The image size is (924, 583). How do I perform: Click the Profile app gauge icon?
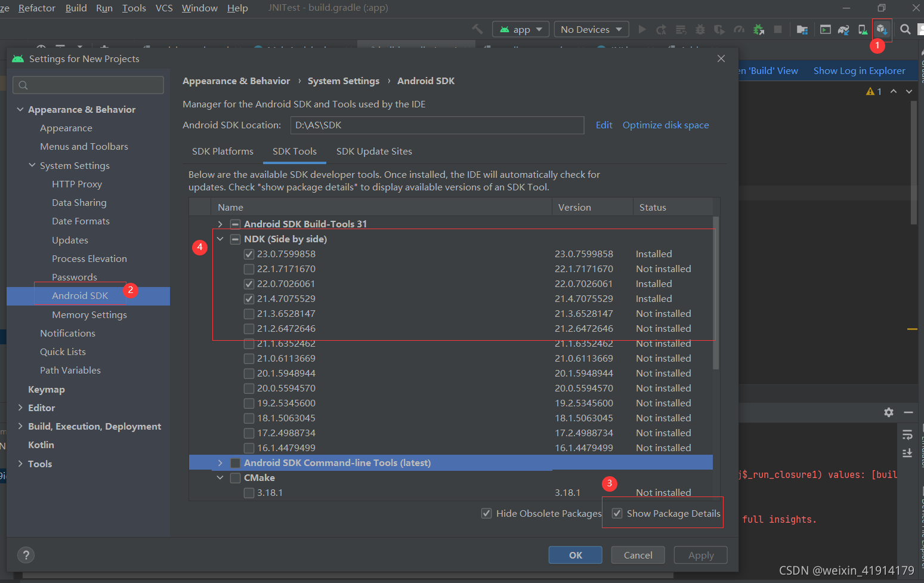click(x=739, y=29)
